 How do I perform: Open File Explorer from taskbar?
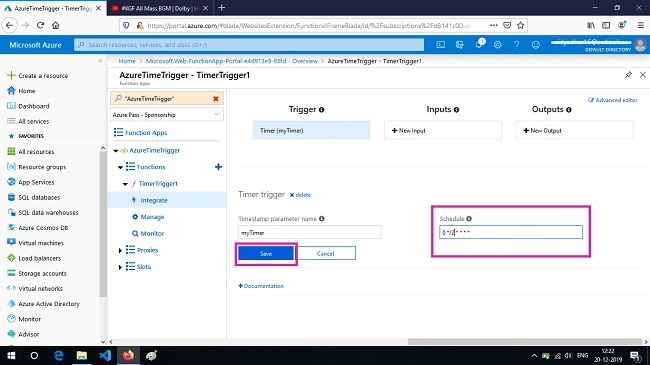(x=82, y=355)
